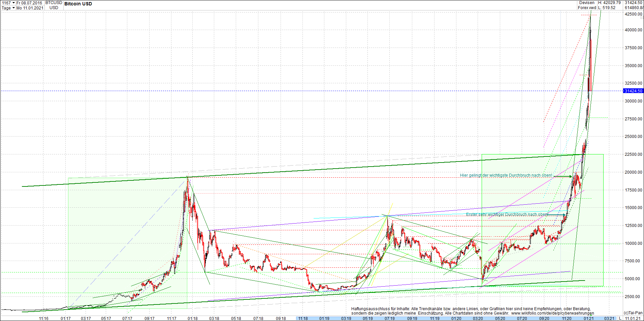This screenshot has height=321, width=644.
Task: Click the 'Hier gelingt der wichtigste Durchbruch' annotation
Action: tap(506, 175)
